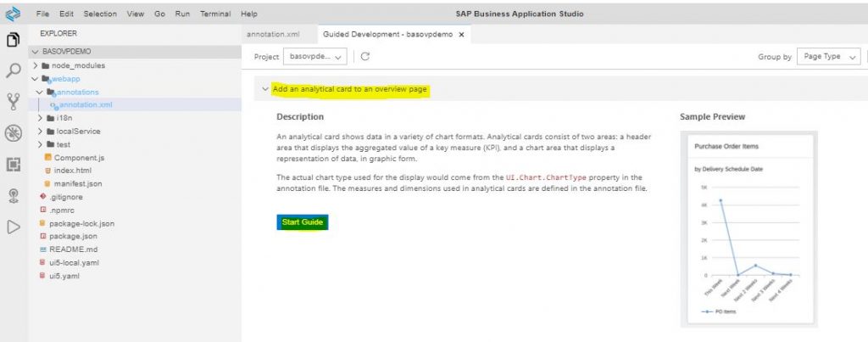Close the Guided Development tab
The height and width of the screenshot is (342, 868).
(461, 34)
